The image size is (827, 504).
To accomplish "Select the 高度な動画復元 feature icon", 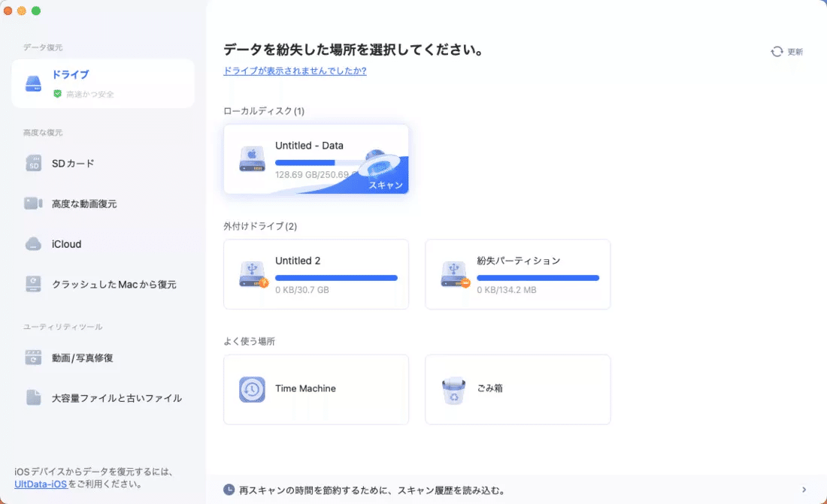I will (33, 203).
